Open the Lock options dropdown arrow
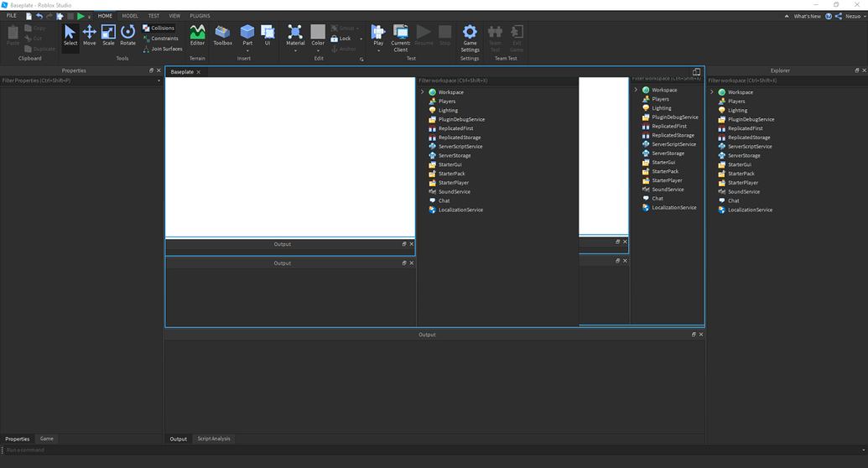 361,39
